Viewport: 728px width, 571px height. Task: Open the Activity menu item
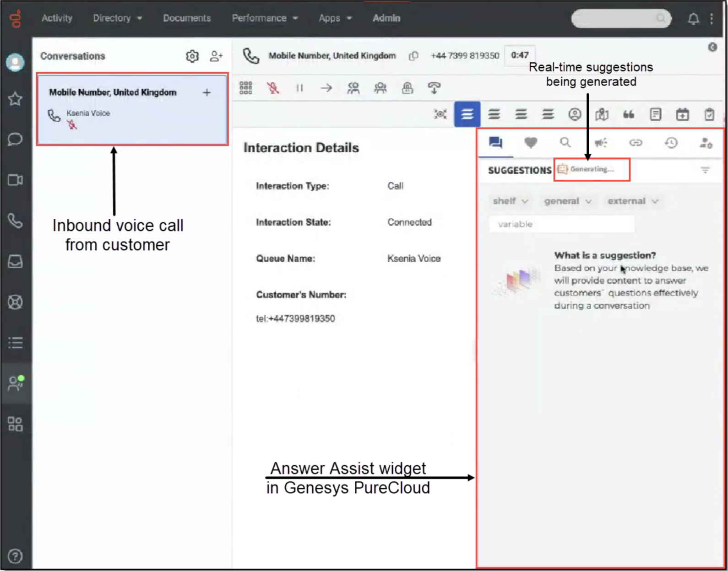pyautogui.click(x=57, y=18)
